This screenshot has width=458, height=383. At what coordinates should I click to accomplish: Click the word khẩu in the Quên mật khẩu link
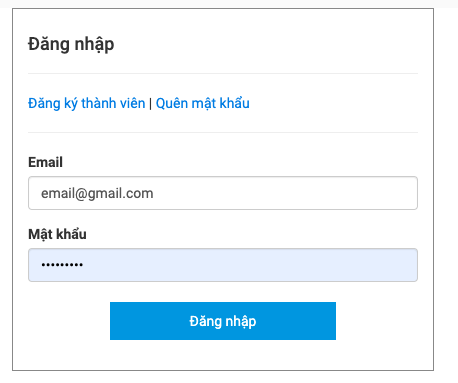234,103
